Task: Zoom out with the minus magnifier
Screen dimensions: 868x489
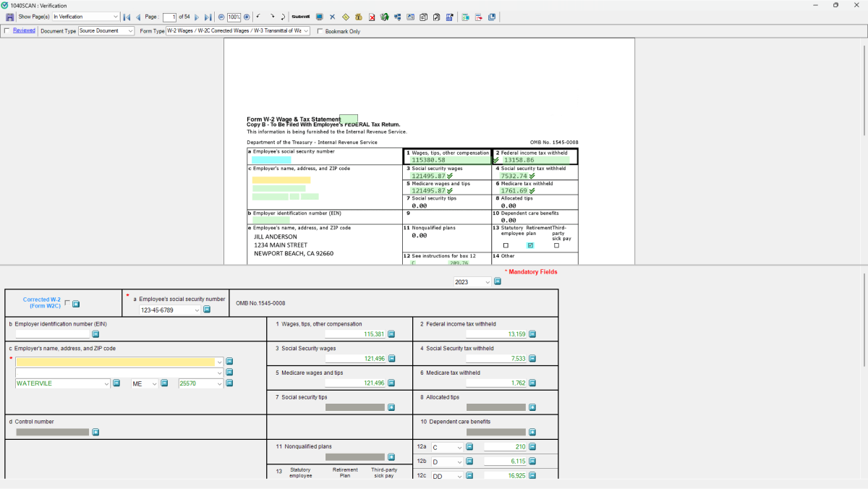Action: pos(221,17)
